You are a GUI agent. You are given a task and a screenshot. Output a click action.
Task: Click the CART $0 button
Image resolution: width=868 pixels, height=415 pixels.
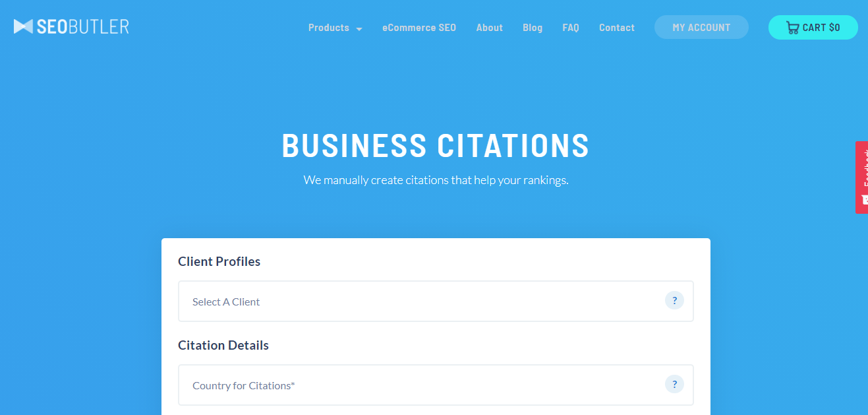(x=813, y=28)
